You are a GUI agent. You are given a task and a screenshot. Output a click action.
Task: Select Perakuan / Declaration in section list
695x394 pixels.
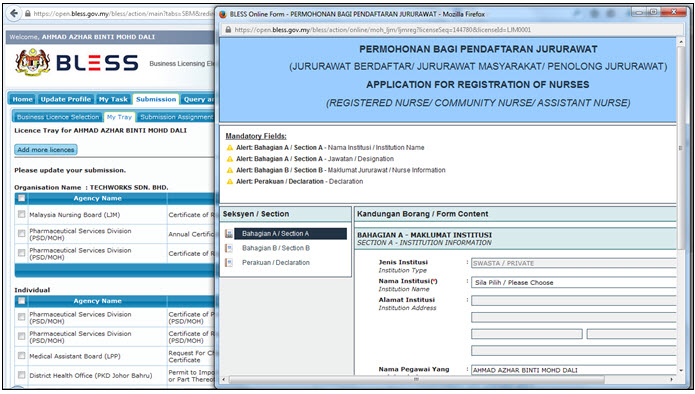pos(276,263)
